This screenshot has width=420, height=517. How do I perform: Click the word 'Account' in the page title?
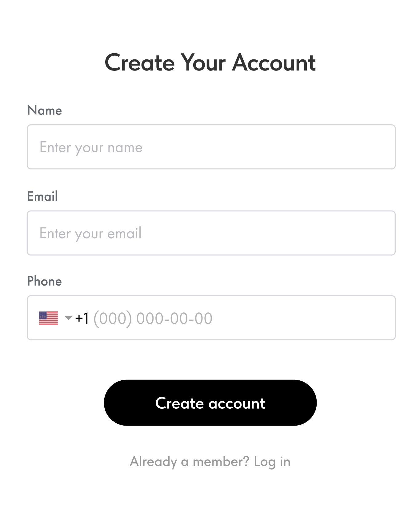click(274, 63)
